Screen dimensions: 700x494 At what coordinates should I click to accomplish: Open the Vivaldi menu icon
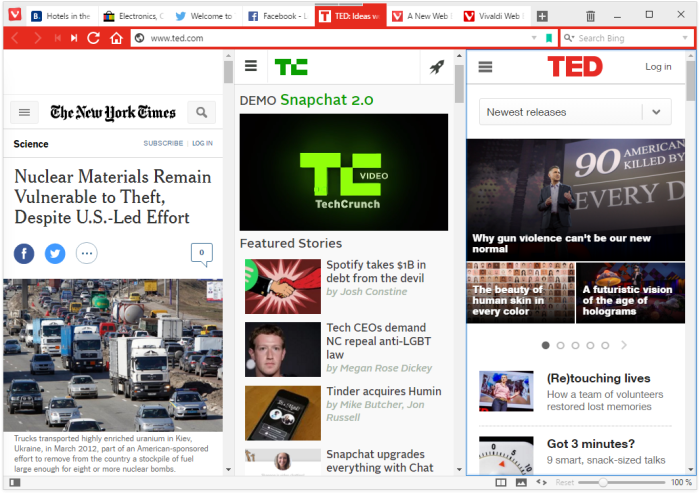[x=15, y=15]
